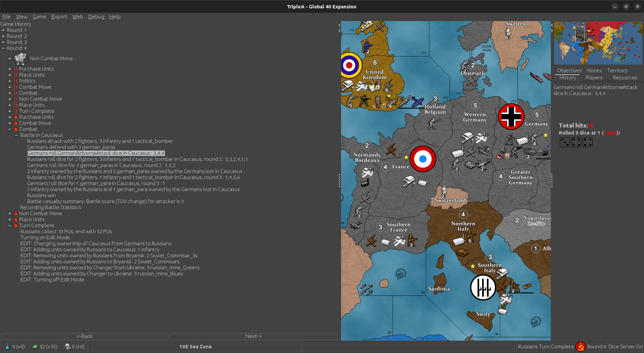
Task: Expand the Round: 1 history node
Action: 3,30
